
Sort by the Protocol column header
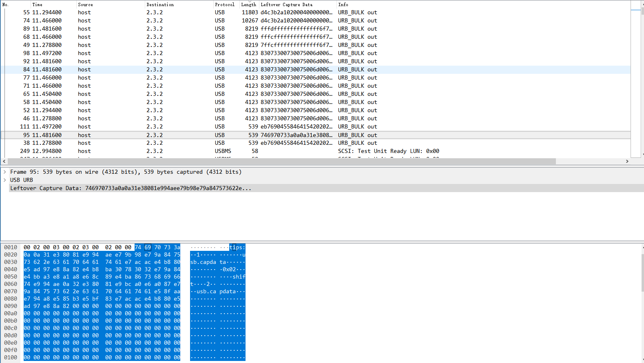(x=225, y=4)
